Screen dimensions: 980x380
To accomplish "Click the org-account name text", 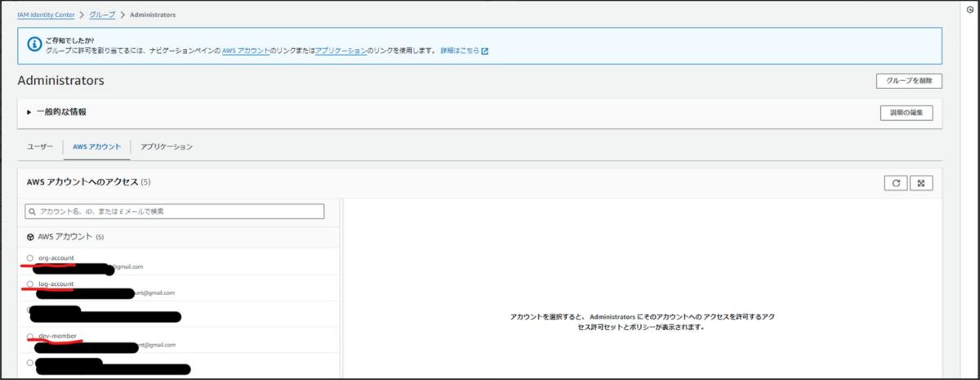I will [56, 258].
